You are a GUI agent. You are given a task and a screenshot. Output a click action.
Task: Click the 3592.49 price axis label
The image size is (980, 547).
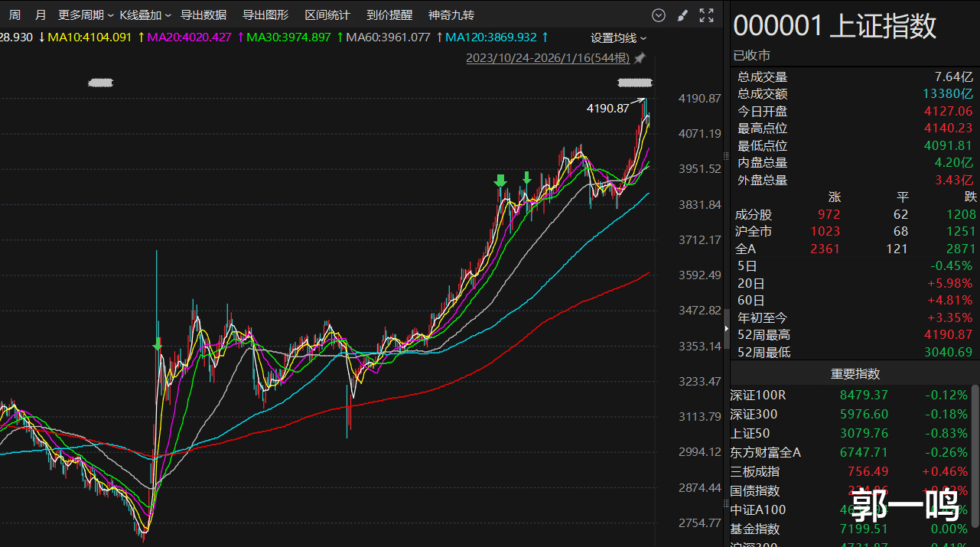(x=700, y=275)
